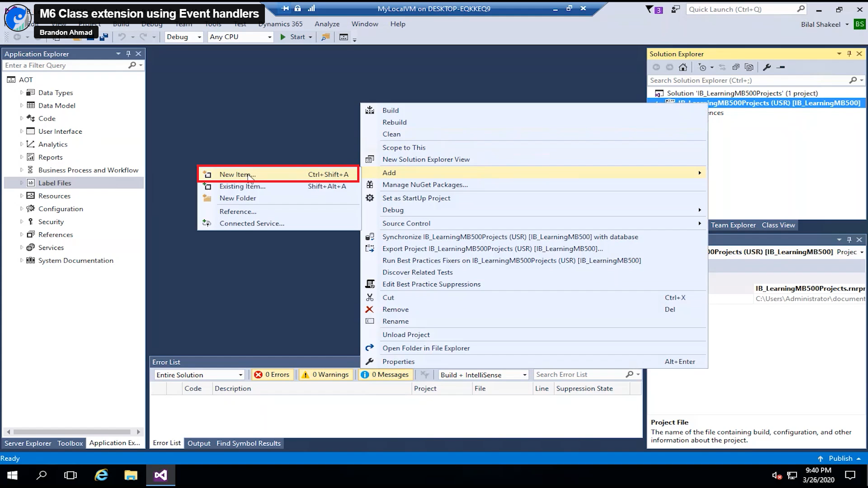Click Rebuild in context menu
Screen dimensions: 868x488
click(x=394, y=122)
